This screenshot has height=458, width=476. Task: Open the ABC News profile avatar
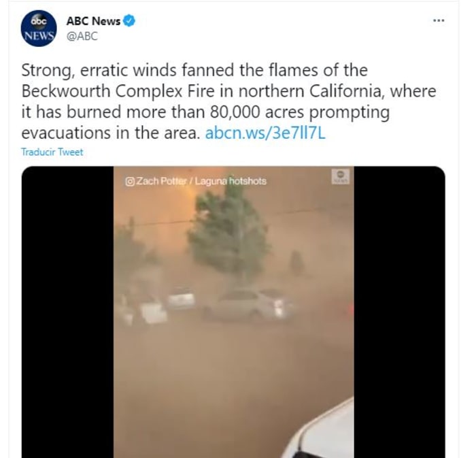tap(39, 29)
